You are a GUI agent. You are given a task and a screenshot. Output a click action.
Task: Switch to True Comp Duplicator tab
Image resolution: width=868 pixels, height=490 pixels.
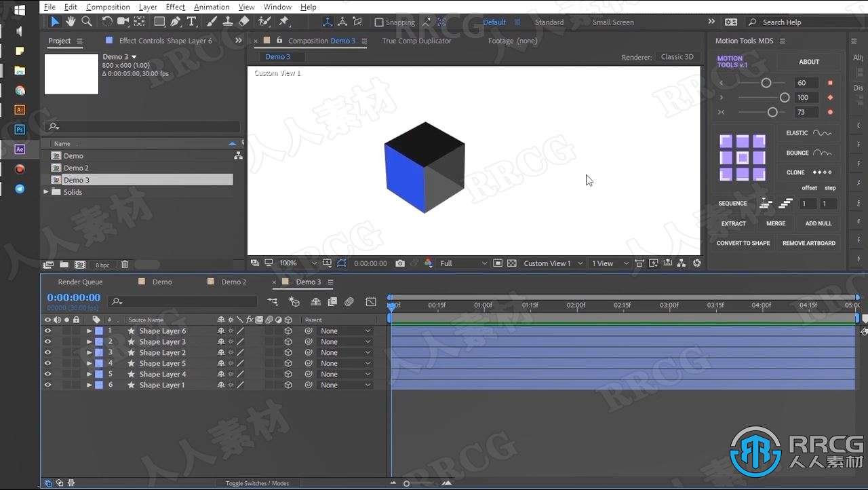point(416,41)
